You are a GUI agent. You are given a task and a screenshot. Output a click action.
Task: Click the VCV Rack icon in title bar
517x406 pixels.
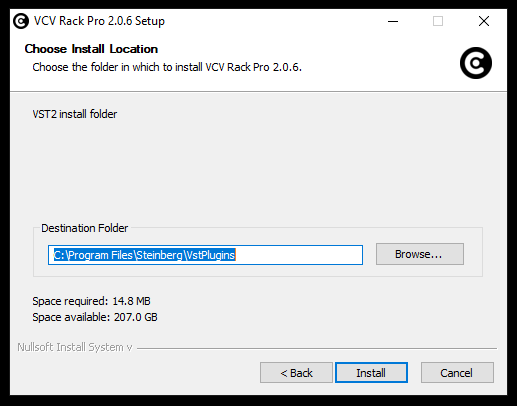pos(21,21)
